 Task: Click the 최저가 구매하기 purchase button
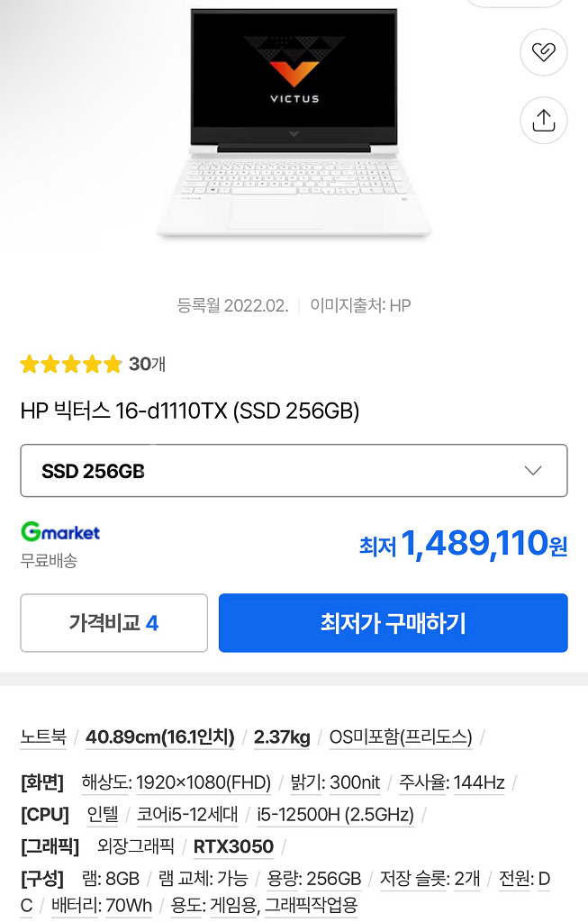click(x=393, y=622)
